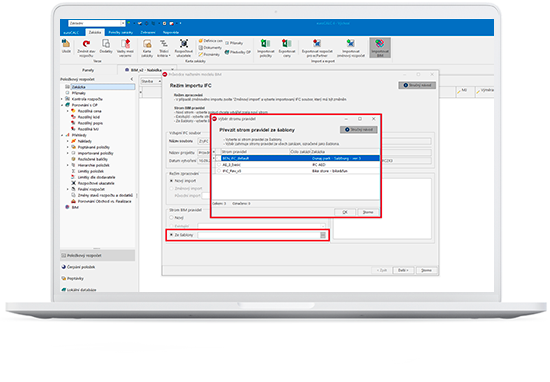Open Definice cen in ribbon
The image size is (550, 382).
pos(210,41)
